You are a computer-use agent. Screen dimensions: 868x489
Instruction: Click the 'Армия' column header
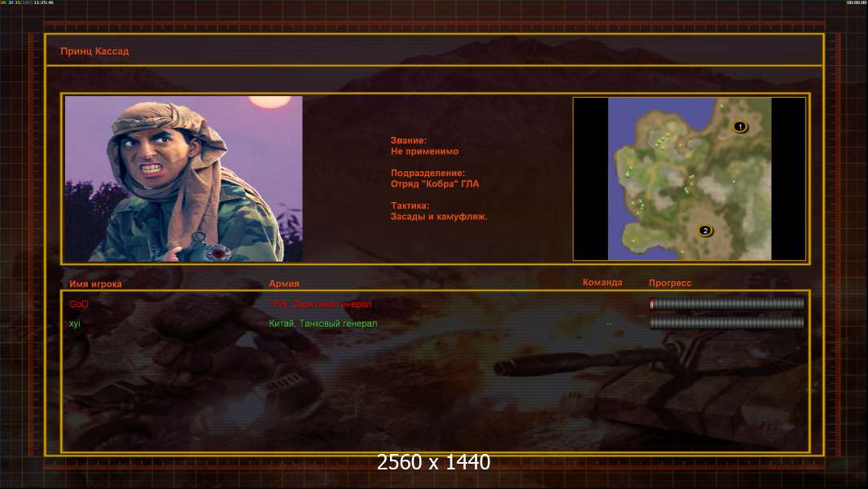(284, 284)
